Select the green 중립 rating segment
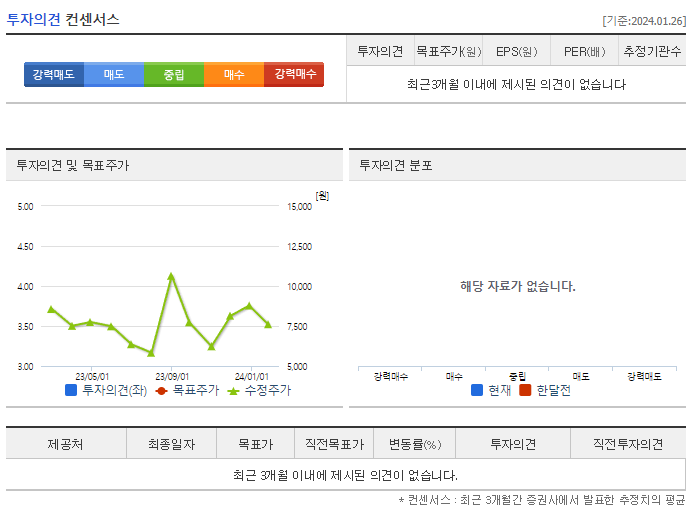The height and width of the screenshot is (516, 698). click(174, 74)
